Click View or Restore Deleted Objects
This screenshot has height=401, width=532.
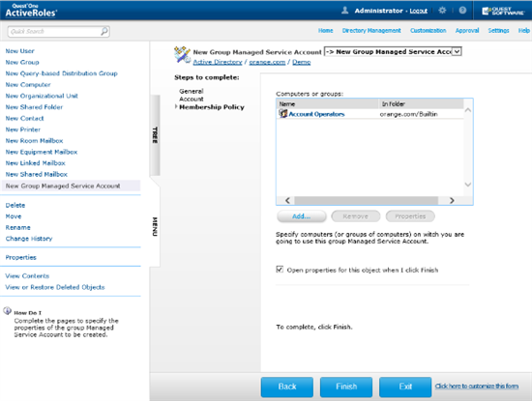[x=54, y=287]
